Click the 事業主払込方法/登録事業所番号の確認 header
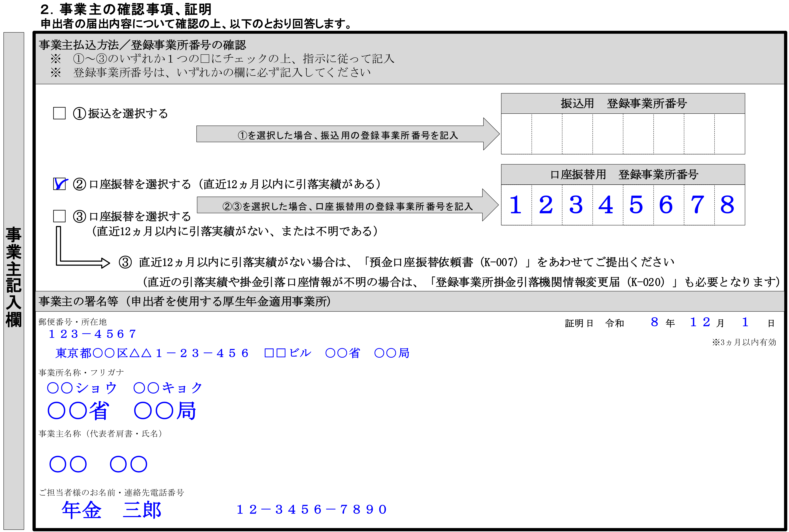Viewport: 789px width, 532px height. [142, 45]
